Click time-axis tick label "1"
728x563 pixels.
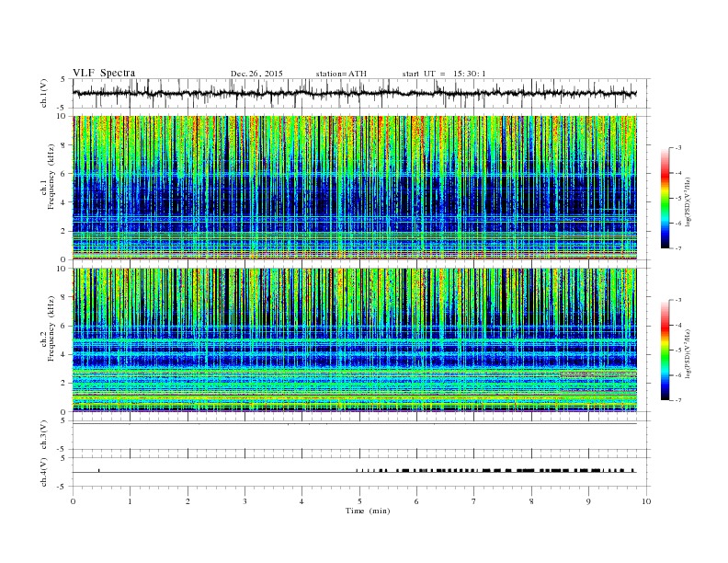(130, 501)
